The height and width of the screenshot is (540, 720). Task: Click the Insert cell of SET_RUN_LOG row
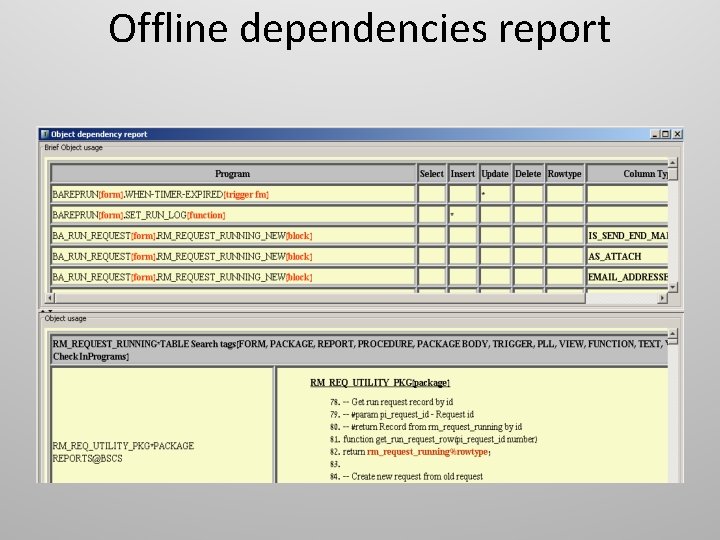[x=462, y=215]
